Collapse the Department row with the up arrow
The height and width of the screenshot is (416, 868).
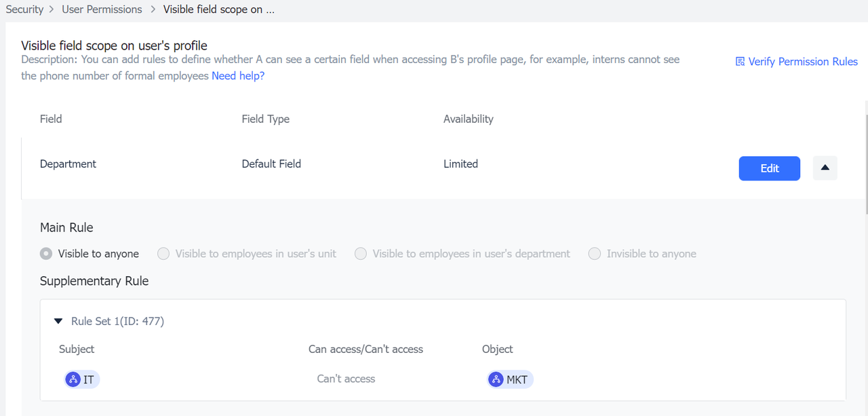[x=825, y=168]
